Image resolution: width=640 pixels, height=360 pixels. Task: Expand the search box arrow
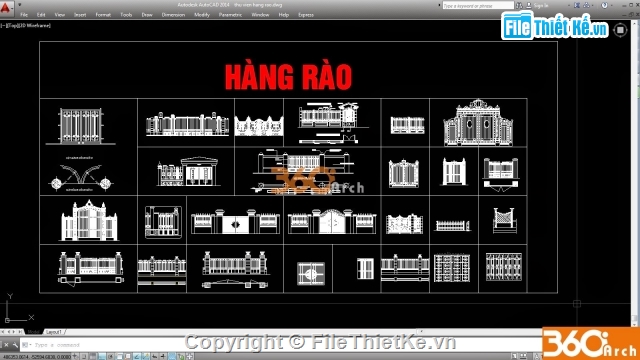point(439,5)
